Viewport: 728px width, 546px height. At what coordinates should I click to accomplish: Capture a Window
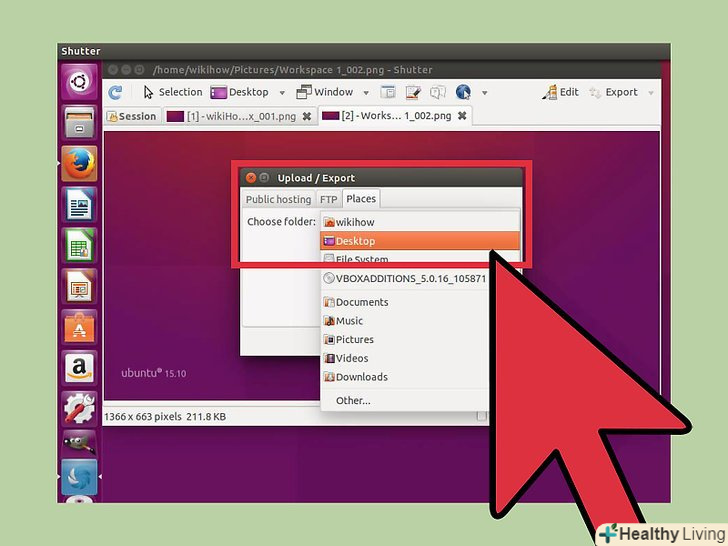tap(325, 92)
